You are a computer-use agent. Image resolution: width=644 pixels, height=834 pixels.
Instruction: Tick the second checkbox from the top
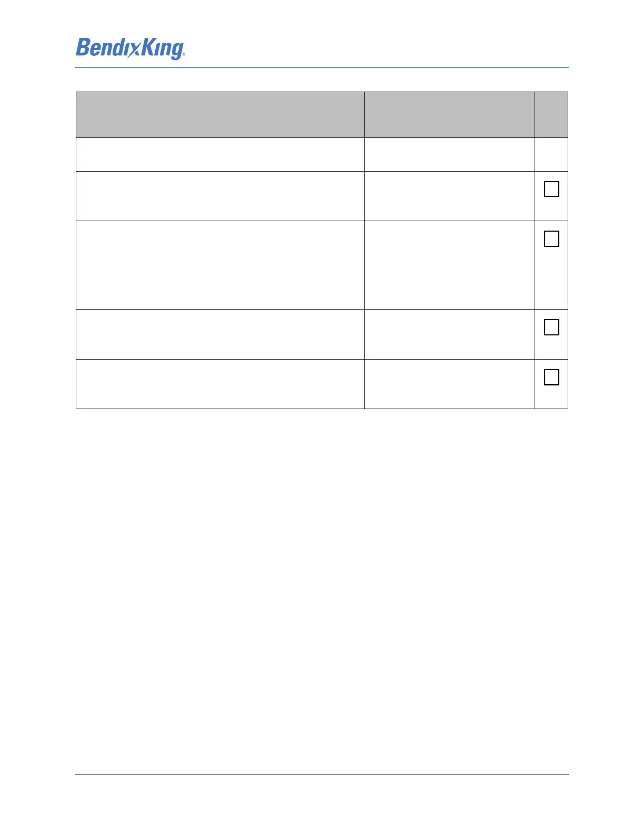pos(551,239)
